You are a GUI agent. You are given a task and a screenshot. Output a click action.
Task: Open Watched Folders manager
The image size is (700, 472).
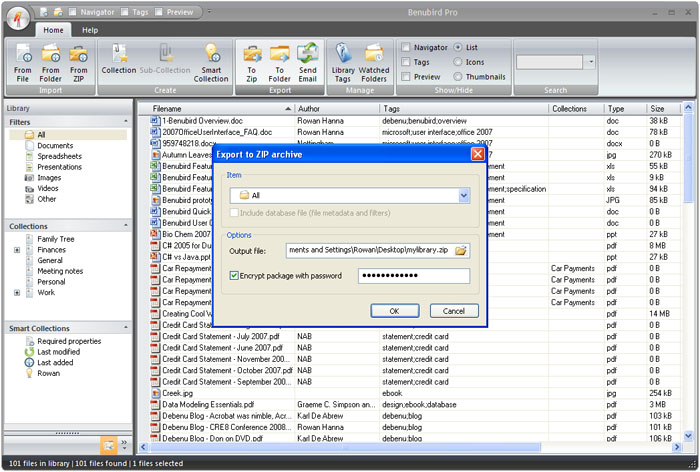374,63
